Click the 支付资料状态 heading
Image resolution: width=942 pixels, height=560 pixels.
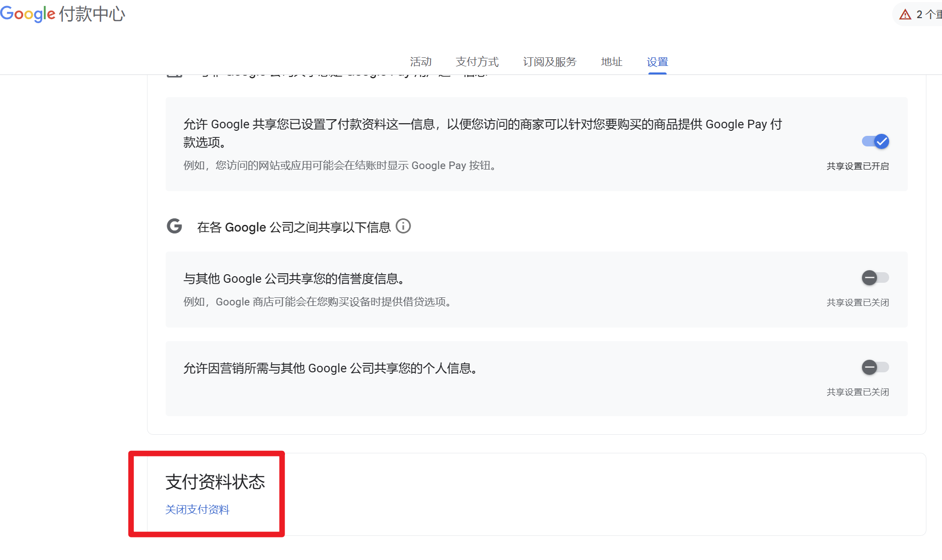click(215, 482)
